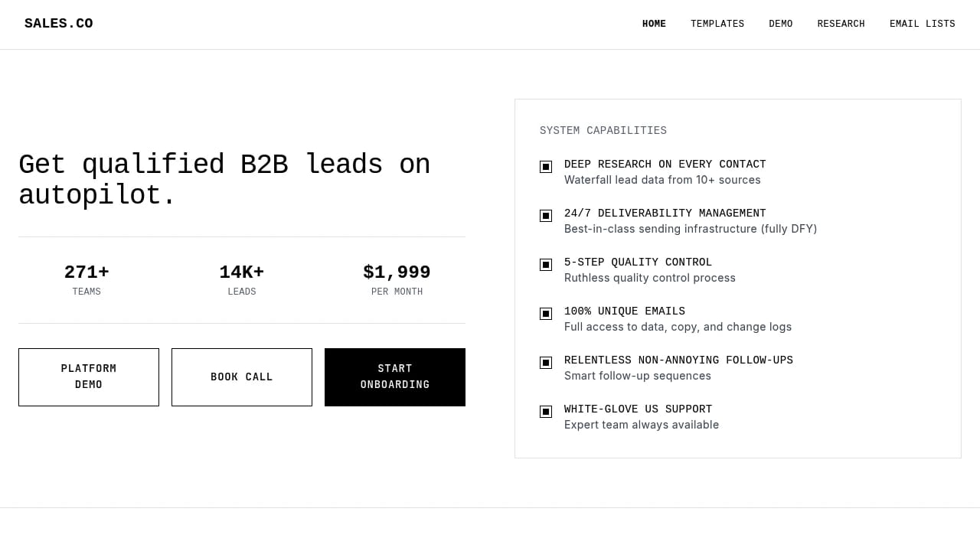Click the checkbox icon beside RELENTLESS NON-ANNOYING FOLLOW-UPS
980x551 pixels.
546,362
